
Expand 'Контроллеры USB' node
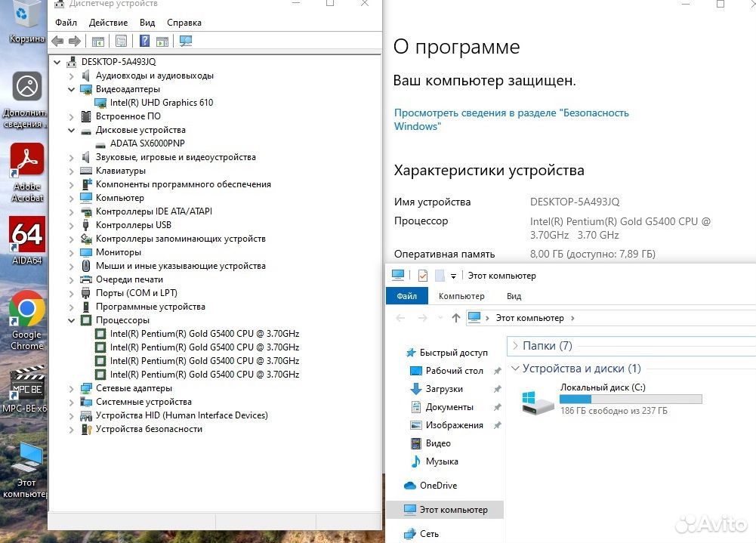pyautogui.click(x=71, y=225)
